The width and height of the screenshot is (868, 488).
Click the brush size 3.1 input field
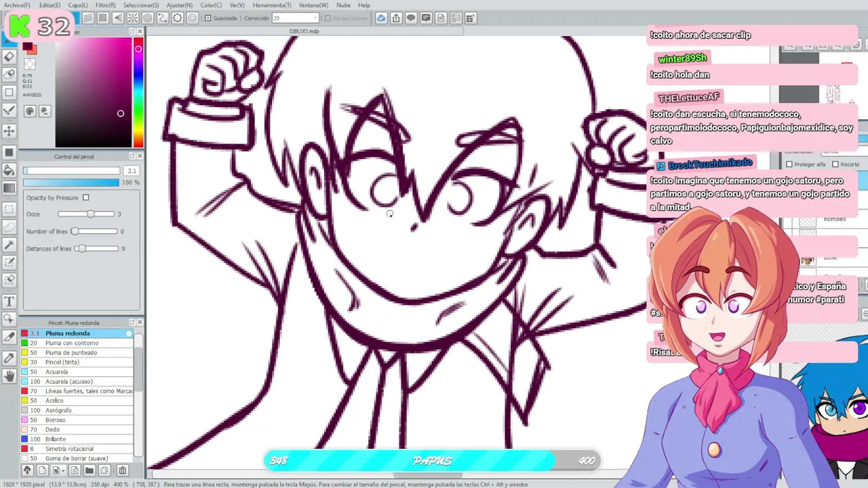coord(132,171)
